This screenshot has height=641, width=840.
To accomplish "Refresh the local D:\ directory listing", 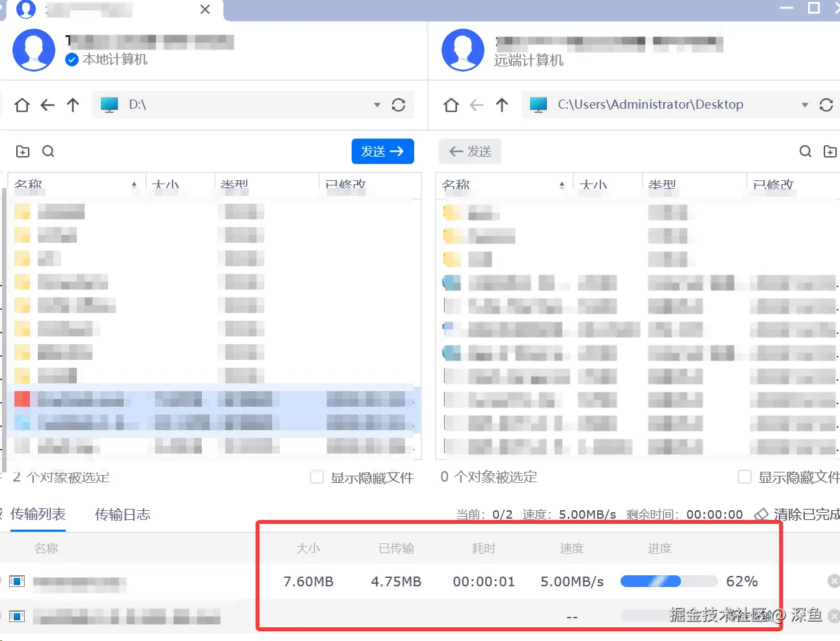I will 399,105.
